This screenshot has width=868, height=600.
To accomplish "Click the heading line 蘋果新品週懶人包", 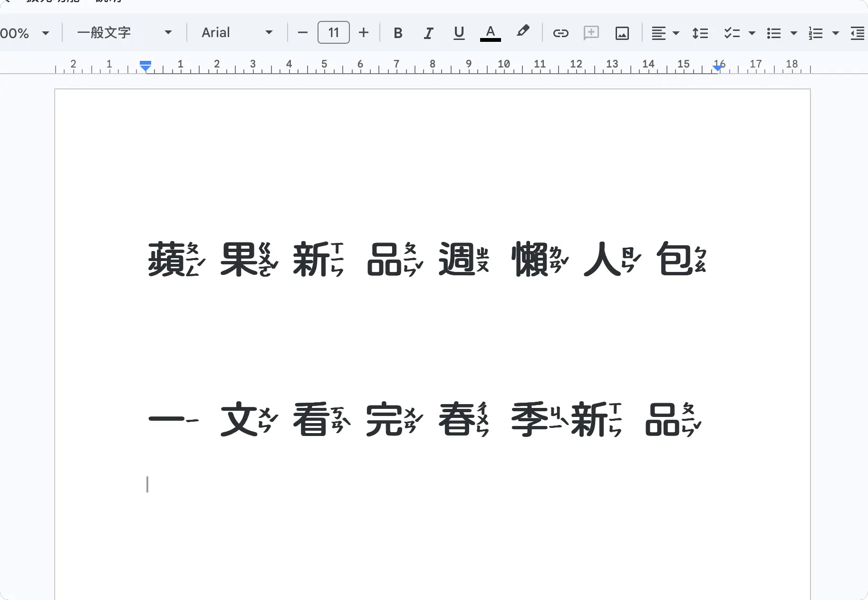I will point(428,259).
